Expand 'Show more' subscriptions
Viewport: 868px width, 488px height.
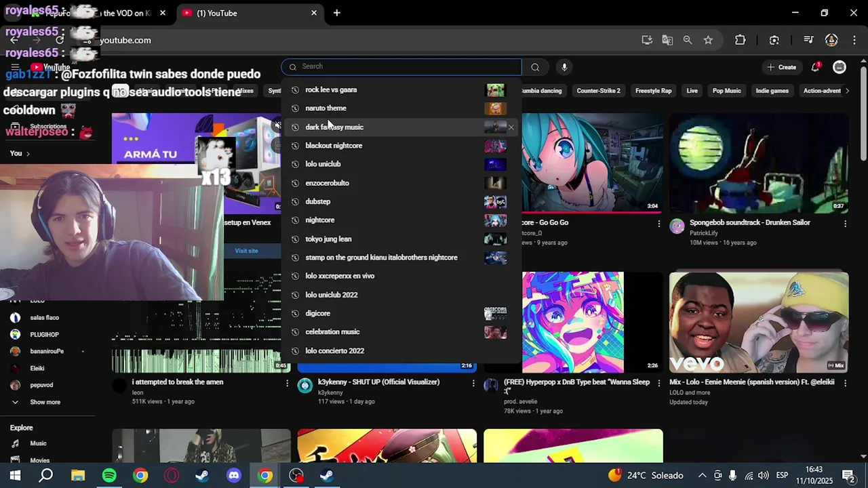pos(45,402)
